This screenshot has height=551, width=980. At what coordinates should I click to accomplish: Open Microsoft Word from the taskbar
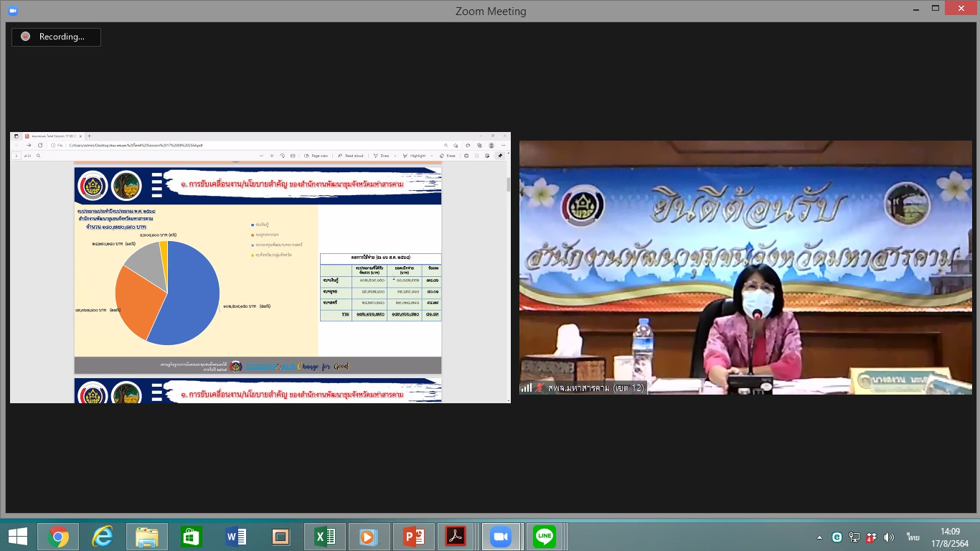(236, 536)
